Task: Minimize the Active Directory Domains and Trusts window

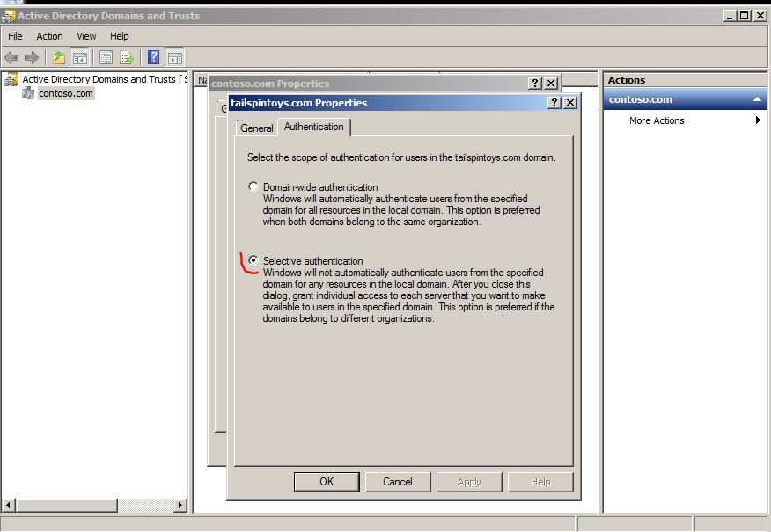Action: pos(731,16)
